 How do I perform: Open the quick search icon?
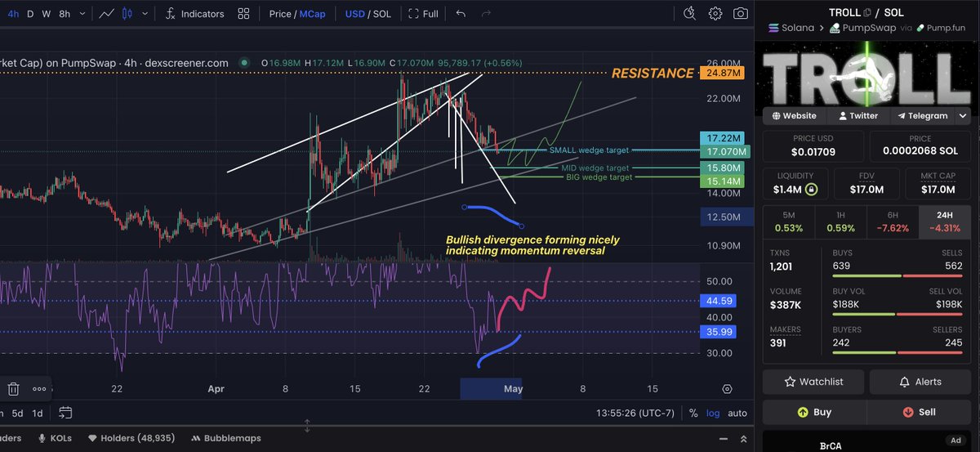click(689, 13)
